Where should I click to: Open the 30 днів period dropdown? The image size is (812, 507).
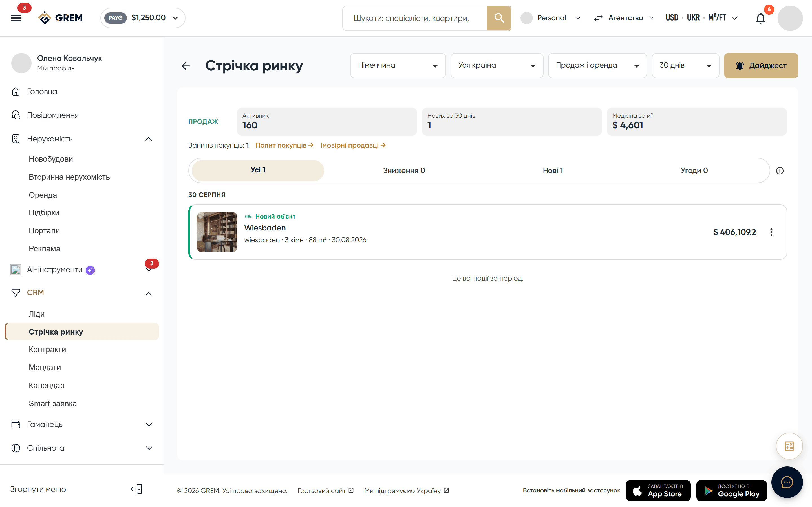[685, 66]
